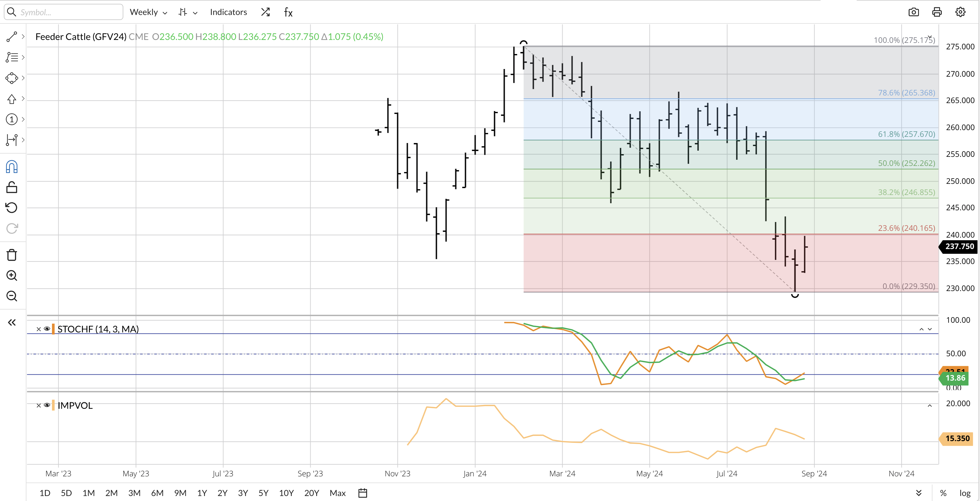Viewport: 980px width, 501px height.
Task: Click the zoom in magnifier icon
Action: [x=12, y=275]
